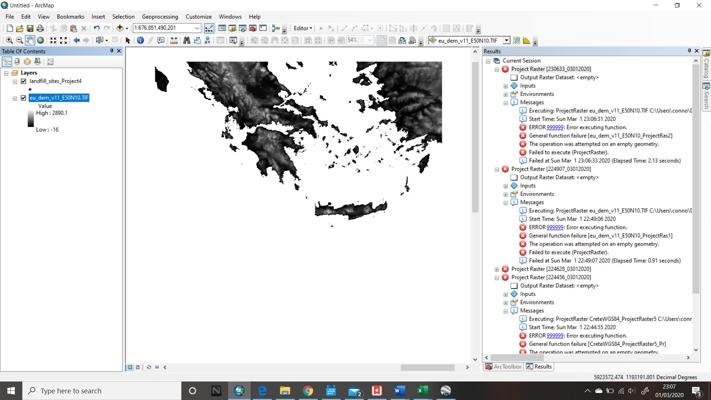
Task: Print the map
Action: 40,28
